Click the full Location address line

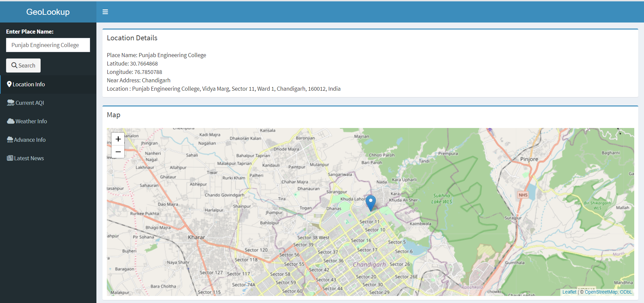[224, 89]
